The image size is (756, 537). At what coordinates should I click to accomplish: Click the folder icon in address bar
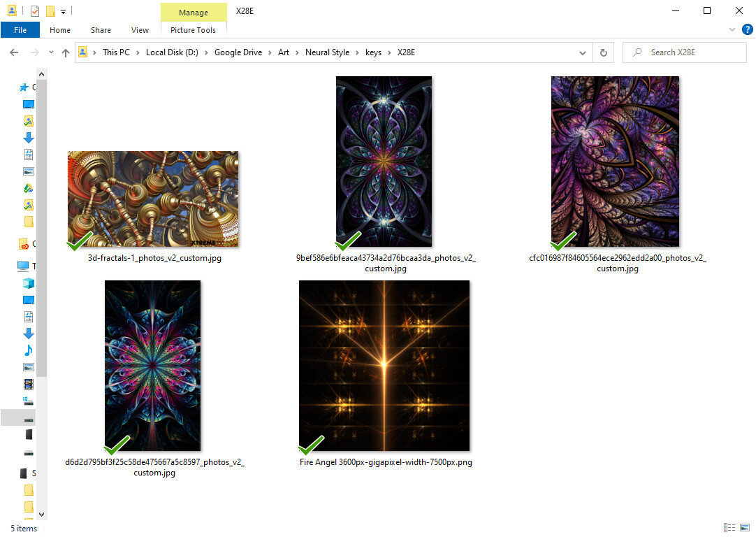pyautogui.click(x=83, y=52)
